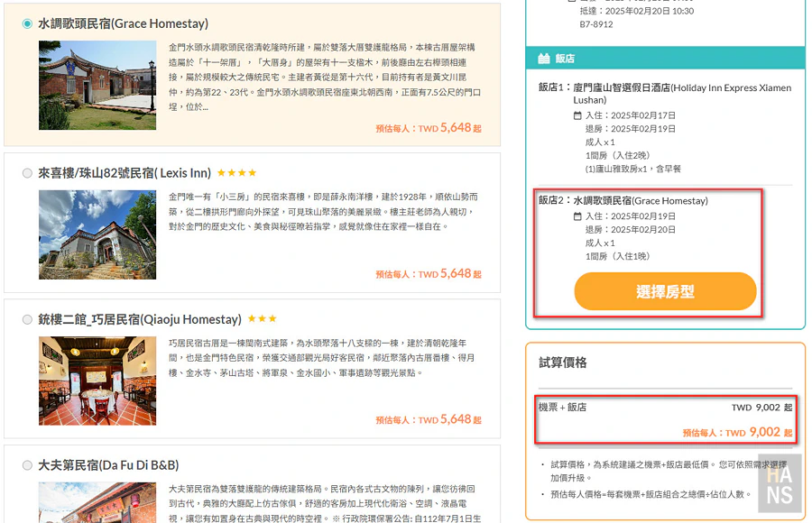812x523 pixels.
Task: Select the 水調歌頭民宿 (Grace Homestay) radio button
Action: (27, 23)
